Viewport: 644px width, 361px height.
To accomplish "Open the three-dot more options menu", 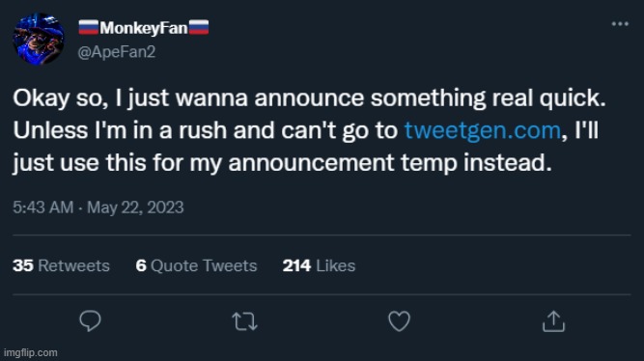I will (x=620, y=24).
